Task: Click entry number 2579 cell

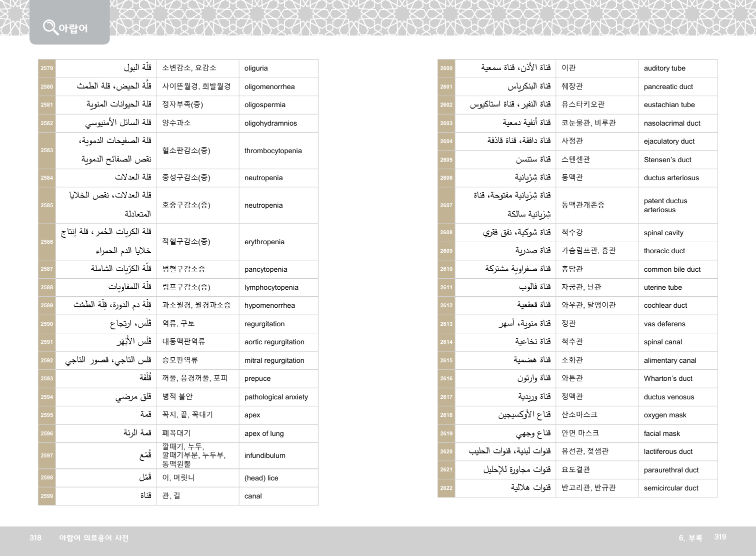Action: [x=47, y=69]
